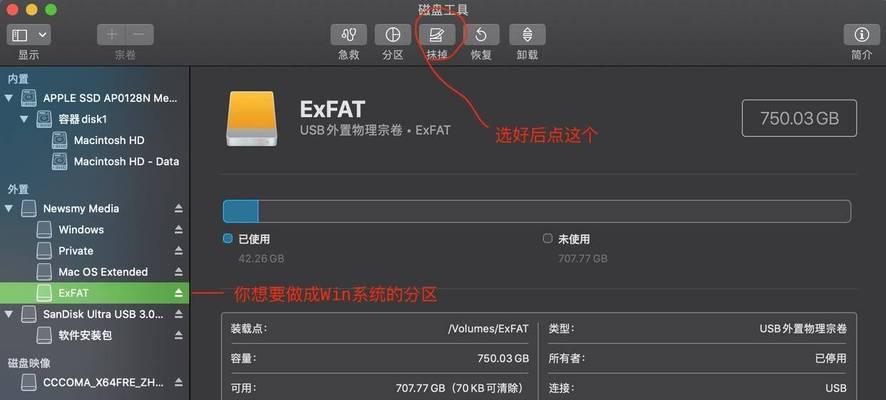886x400 pixels.
Task: Run First Aid (急救) on the disk
Action: 349,35
